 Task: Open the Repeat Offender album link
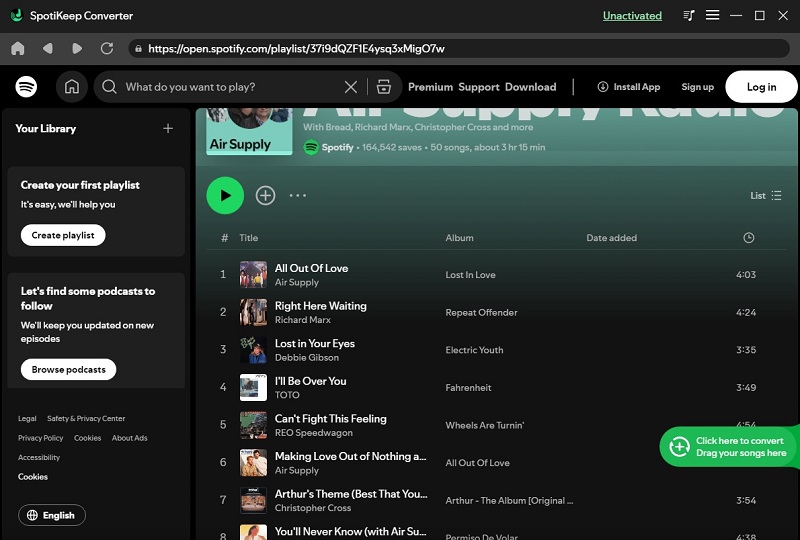[481, 312]
